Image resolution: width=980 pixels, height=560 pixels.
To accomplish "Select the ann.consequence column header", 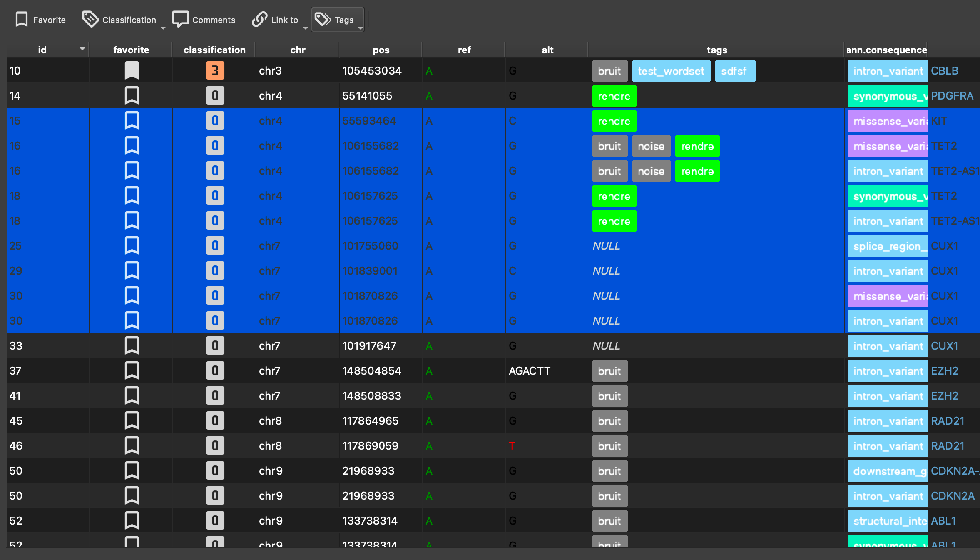I will [887, 50].
